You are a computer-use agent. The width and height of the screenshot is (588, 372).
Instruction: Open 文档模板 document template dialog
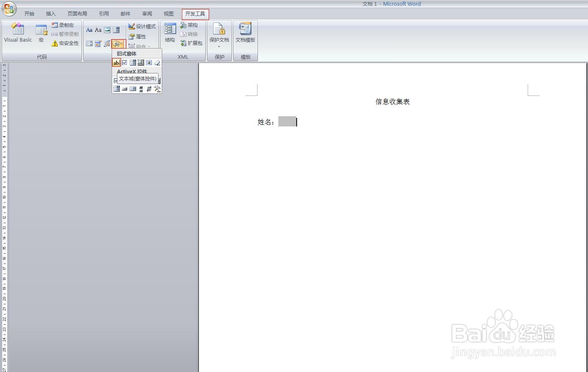coord(245,33)
